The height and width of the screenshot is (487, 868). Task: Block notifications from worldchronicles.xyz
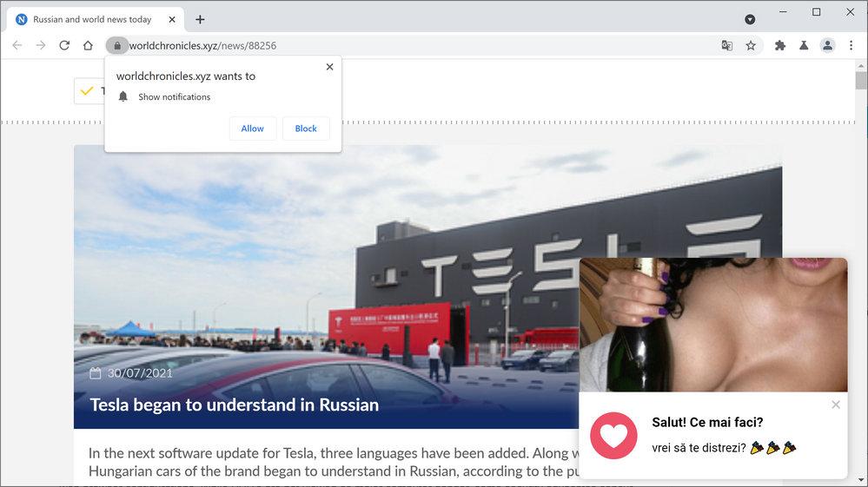(x=306, y=128)
